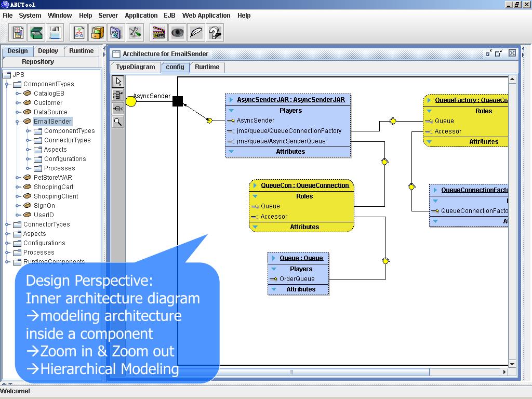Collapse top-level ComponentTypes tree handle

(7, 84)
